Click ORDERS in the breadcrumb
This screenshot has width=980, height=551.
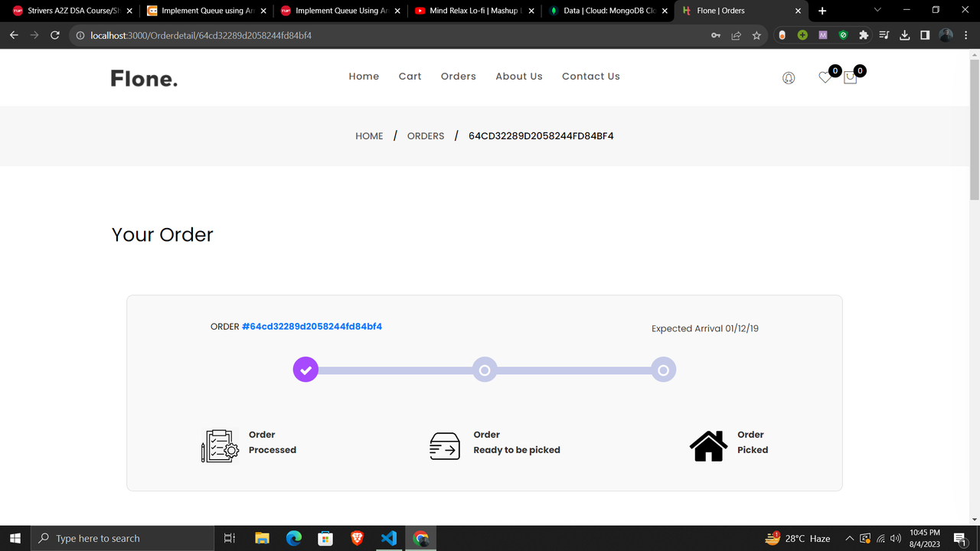pyautogui.click(x=426, y=136)
